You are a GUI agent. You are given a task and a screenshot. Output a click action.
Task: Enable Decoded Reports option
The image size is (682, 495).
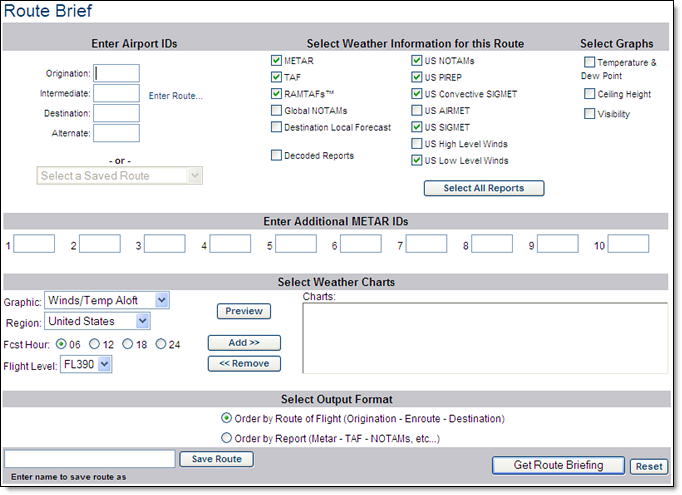(x=276, y=155)
